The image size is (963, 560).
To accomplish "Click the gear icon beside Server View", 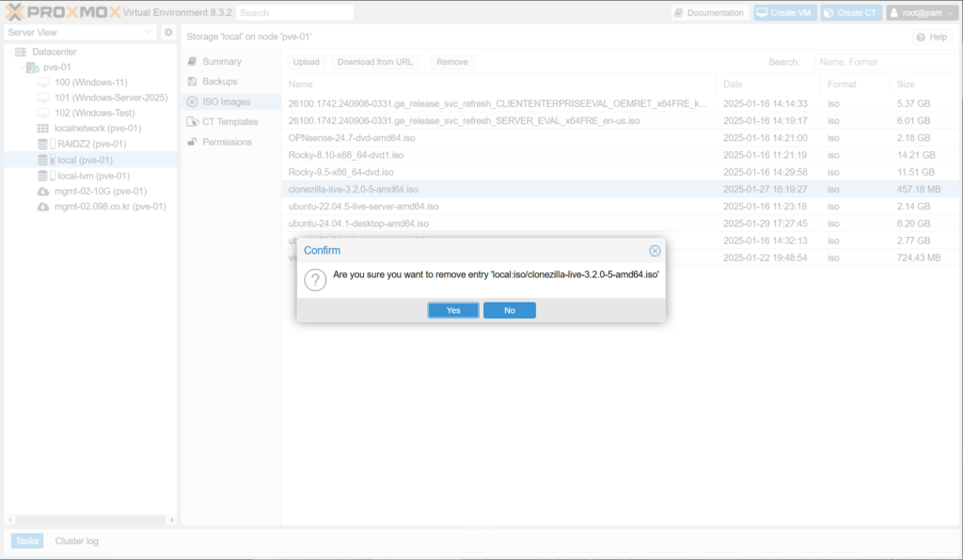I will pos(168,33).
